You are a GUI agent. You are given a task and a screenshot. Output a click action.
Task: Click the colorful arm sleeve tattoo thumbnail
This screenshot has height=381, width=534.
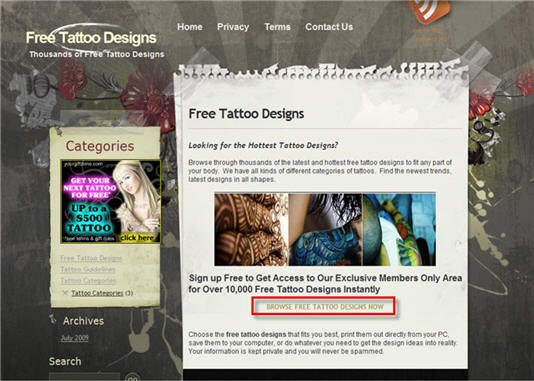pos(399,229)
